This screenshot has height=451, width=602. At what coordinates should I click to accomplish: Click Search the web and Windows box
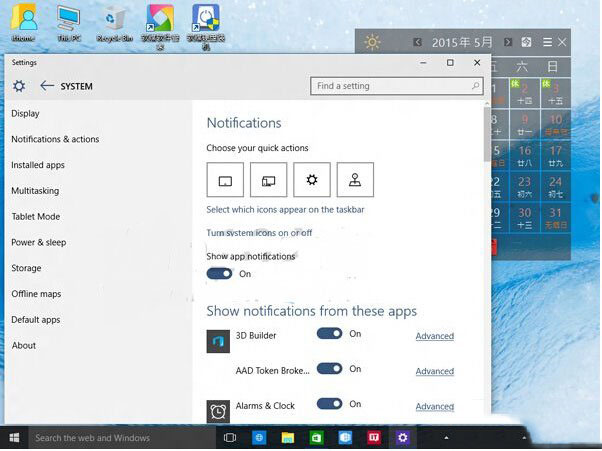[x=122, y=438]
